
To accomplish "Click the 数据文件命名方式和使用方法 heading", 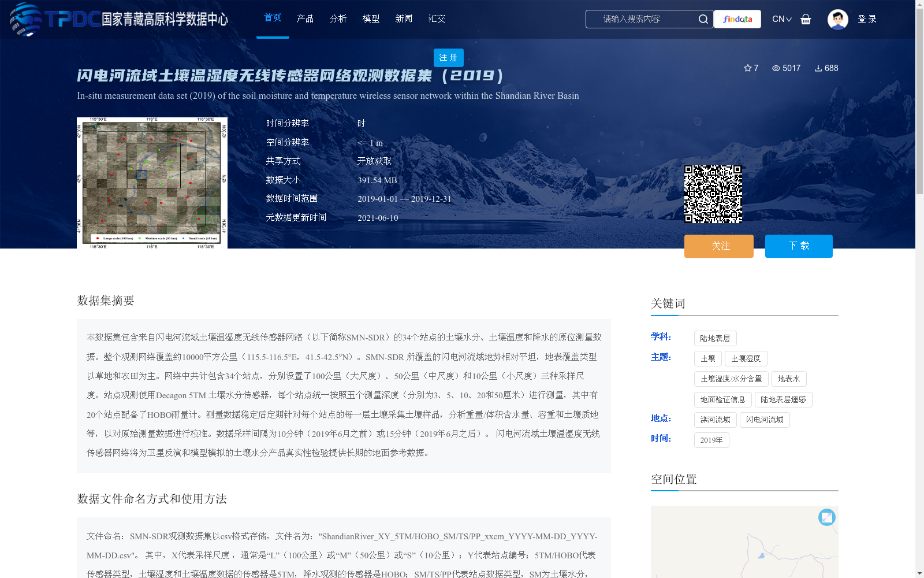I will pyautogui.click(x=152, y=499).
